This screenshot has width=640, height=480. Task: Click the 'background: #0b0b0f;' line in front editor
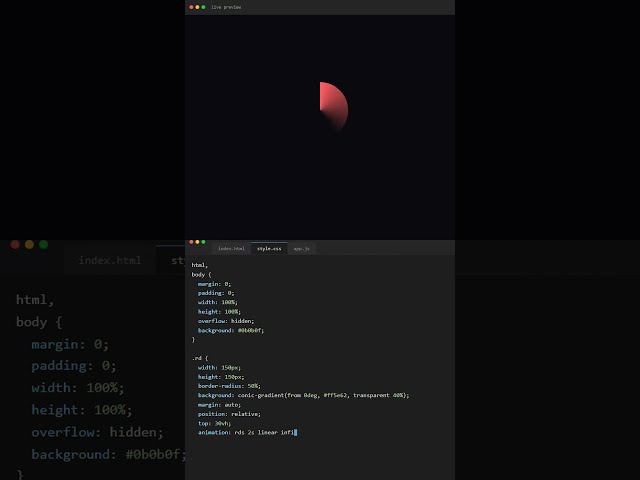click(x=231, y=331)
